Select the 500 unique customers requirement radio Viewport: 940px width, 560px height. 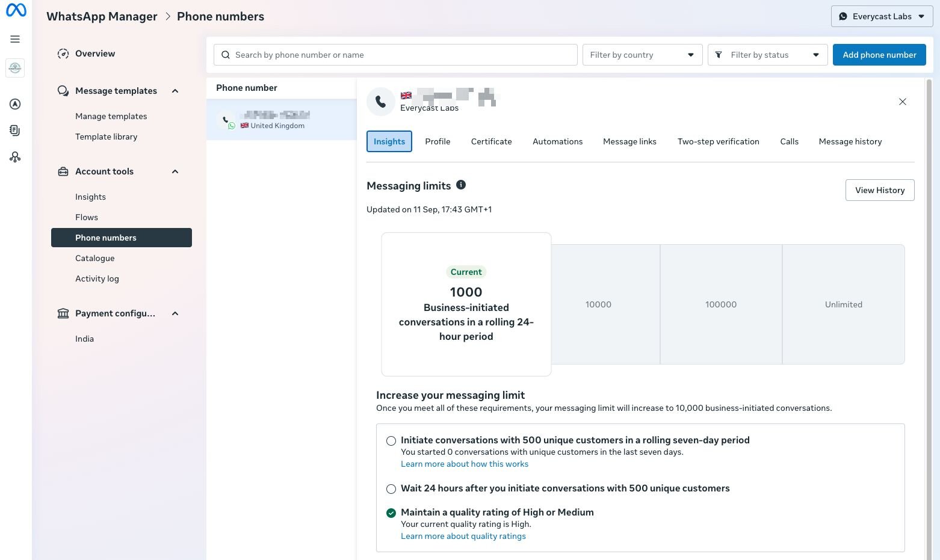pos(391,441)
